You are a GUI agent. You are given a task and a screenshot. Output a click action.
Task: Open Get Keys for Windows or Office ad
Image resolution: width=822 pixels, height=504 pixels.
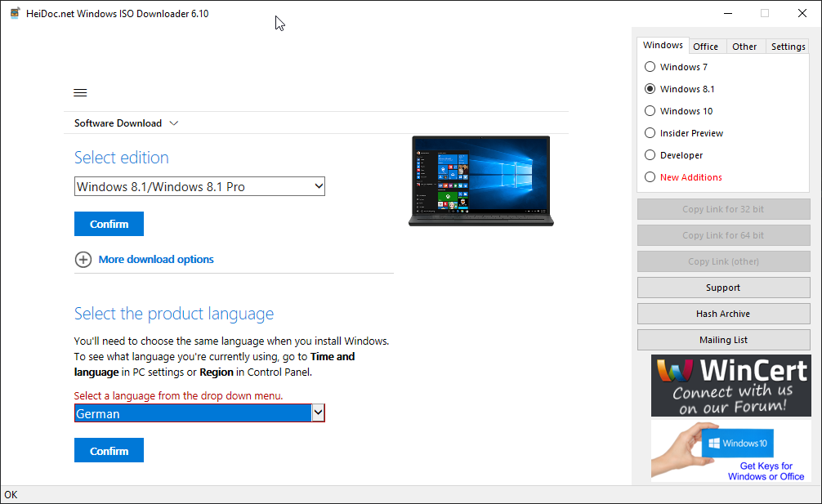coord(730,451)
